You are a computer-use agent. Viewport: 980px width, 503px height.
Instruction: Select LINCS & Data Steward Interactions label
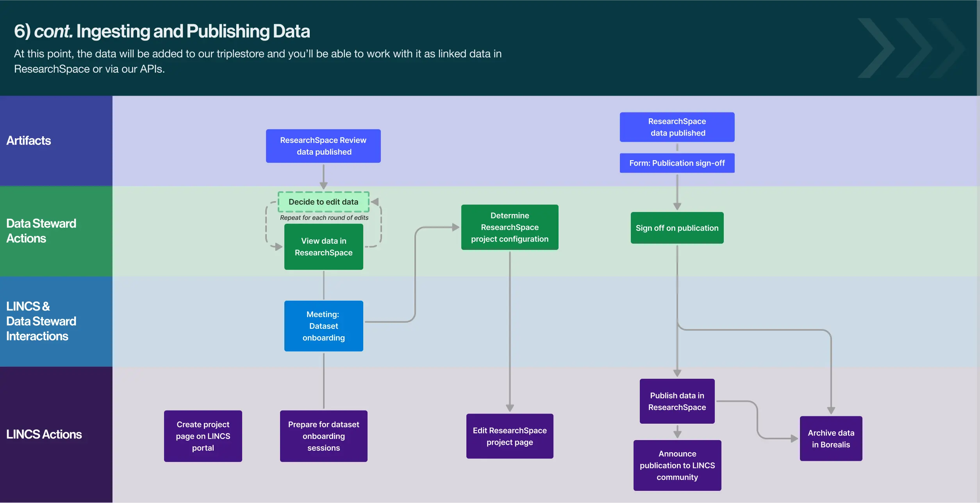(41, 321)
